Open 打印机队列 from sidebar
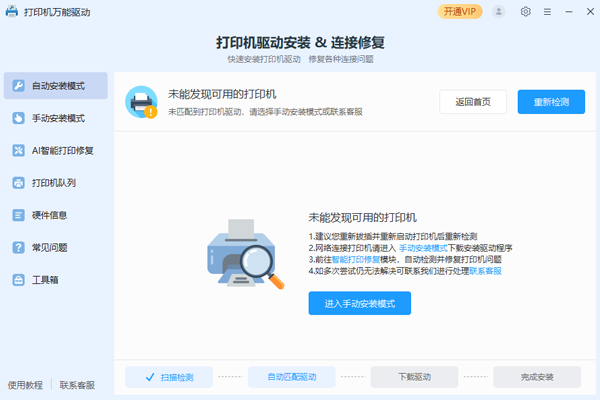Viewport: 600px width, 400px height. (55, 183)
